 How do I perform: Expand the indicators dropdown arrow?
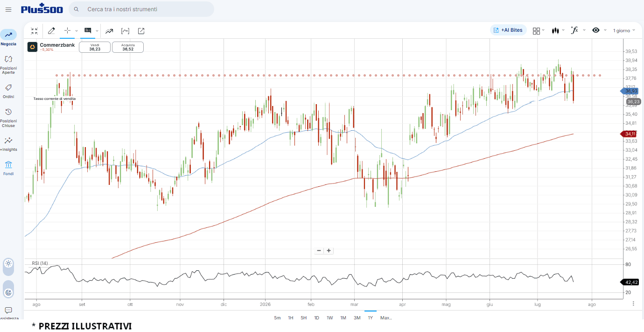[x=584, y=30]
